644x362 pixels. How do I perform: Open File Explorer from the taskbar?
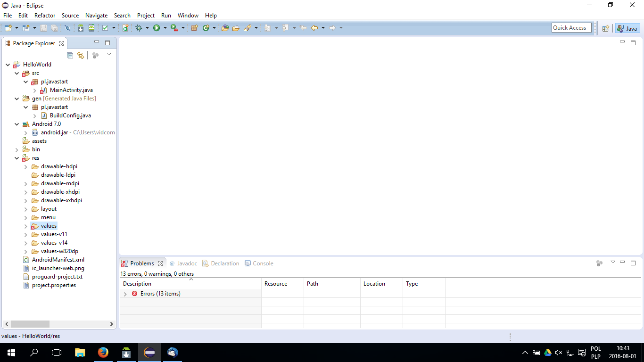pyautogui.click(x=80, y=353)
